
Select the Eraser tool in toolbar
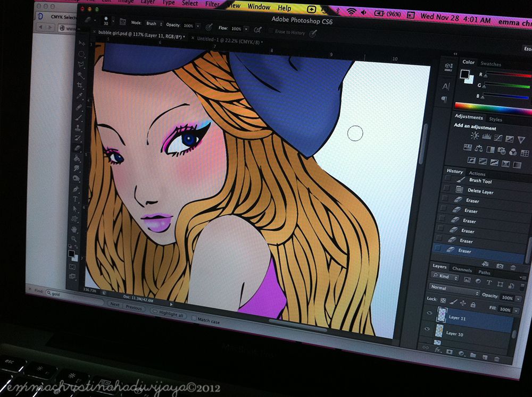pos(78,148)
